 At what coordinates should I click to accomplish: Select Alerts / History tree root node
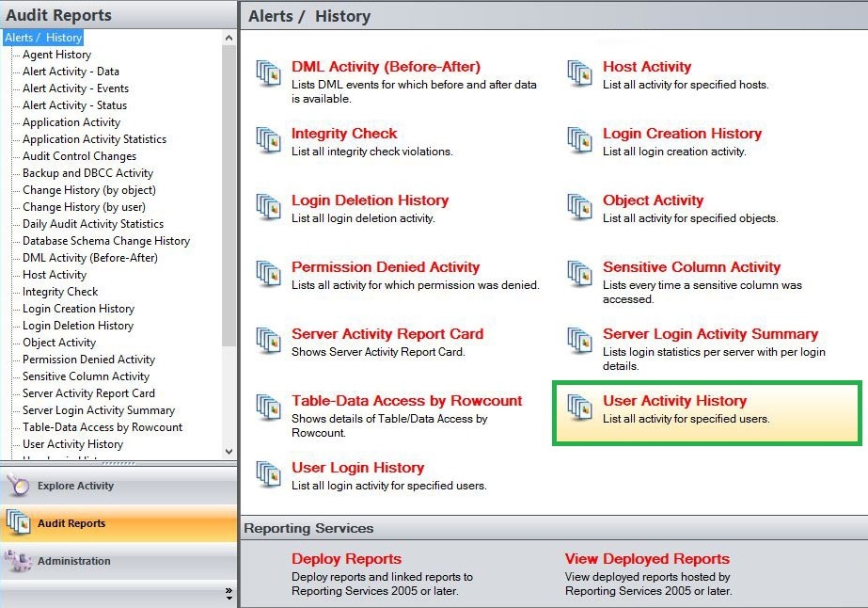point(43,38)
